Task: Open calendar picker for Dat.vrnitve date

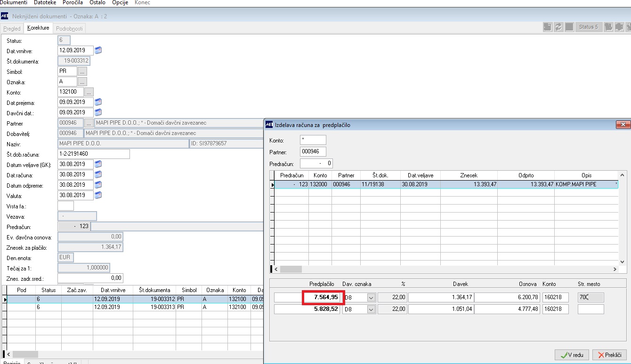Action: [98, 50]
